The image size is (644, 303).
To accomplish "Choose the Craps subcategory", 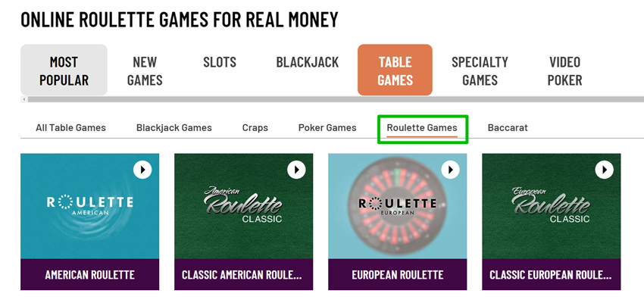I will coord(255,127).
